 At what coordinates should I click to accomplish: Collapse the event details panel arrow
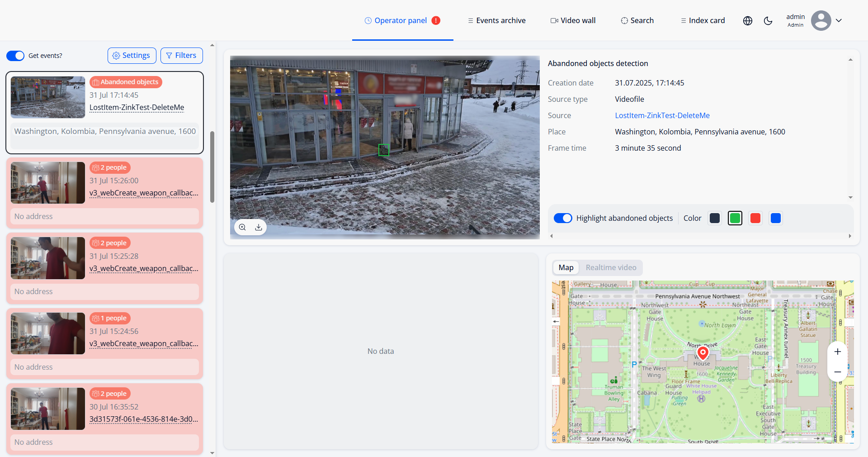850,60
